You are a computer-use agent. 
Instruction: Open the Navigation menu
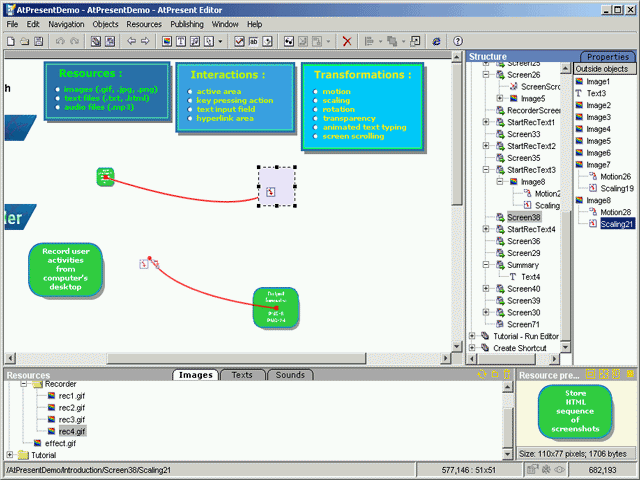tap(66, 24)
